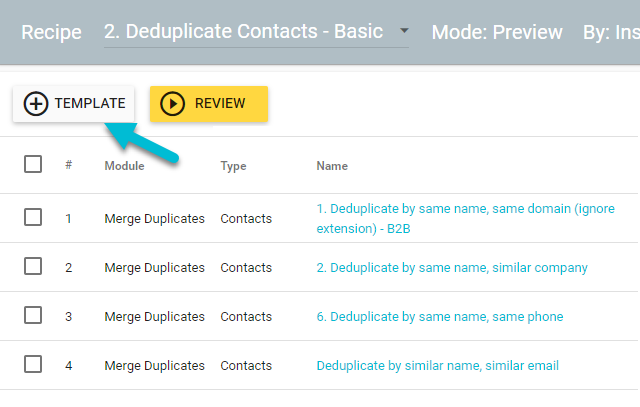Tick the checkbox for row 4
The image size is (640, 407).
(x=33, y=364)
